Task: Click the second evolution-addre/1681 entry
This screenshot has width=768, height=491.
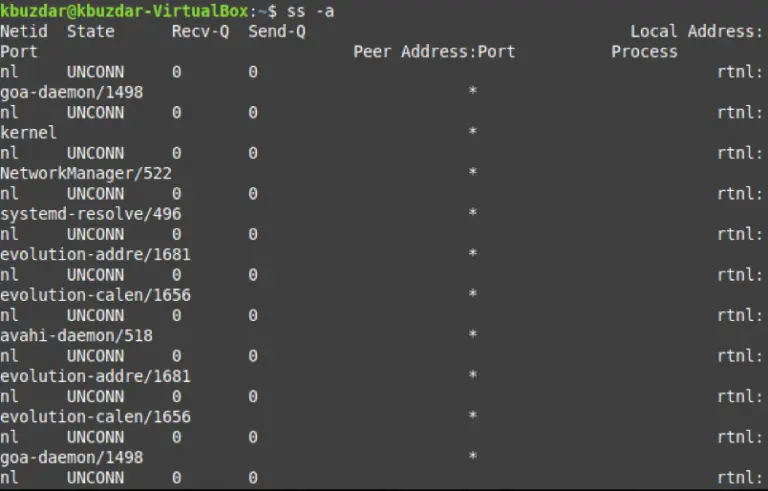Action: point(96,376)
